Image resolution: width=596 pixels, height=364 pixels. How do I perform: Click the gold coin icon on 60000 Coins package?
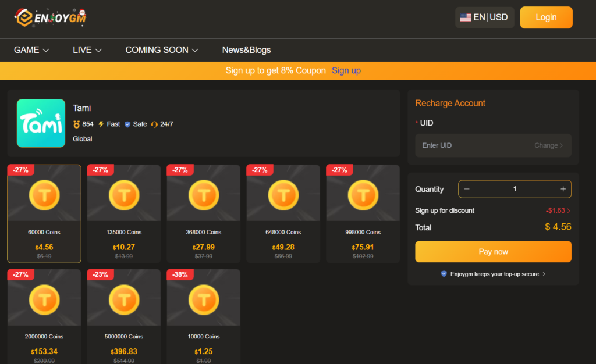pyautogui.click(x=44, y=196)
